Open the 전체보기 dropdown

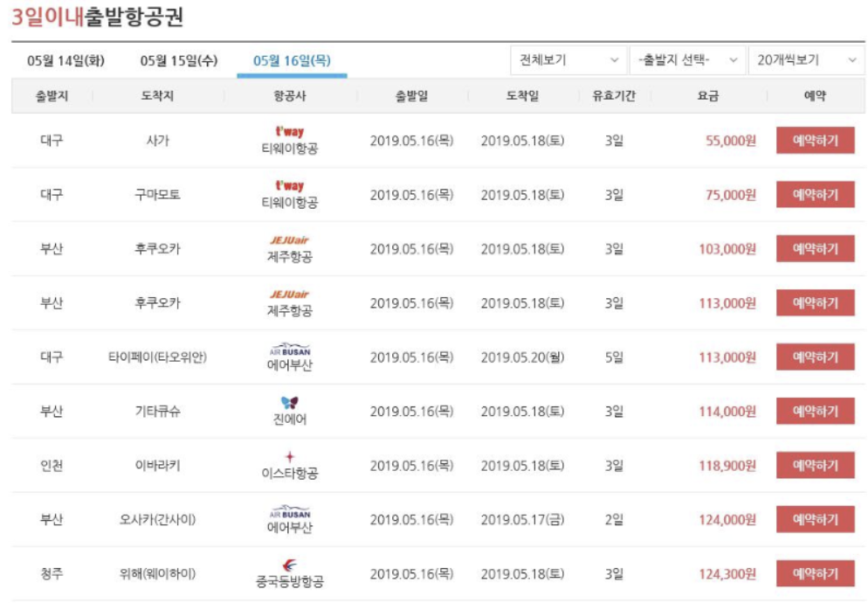(x=568, y=59)
